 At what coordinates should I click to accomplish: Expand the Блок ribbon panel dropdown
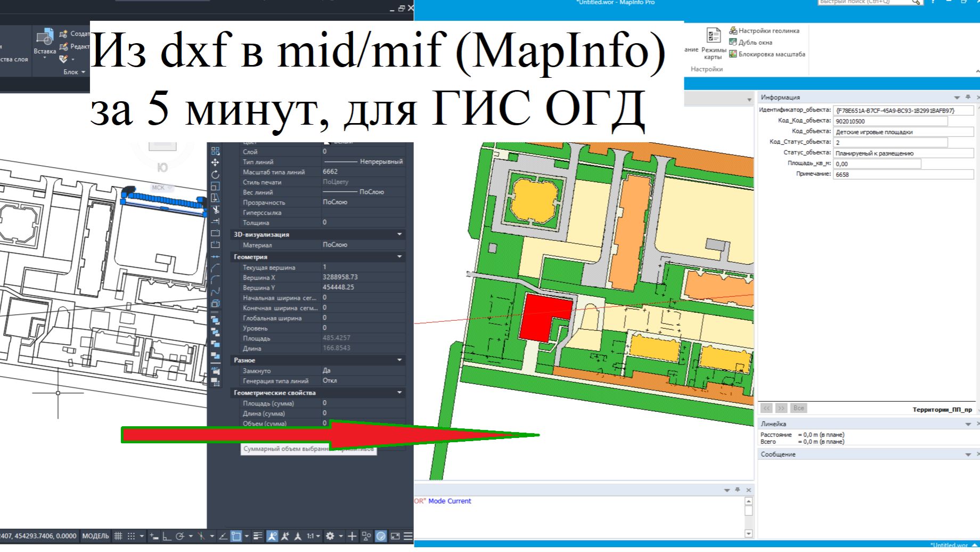(x=75, y=72)
